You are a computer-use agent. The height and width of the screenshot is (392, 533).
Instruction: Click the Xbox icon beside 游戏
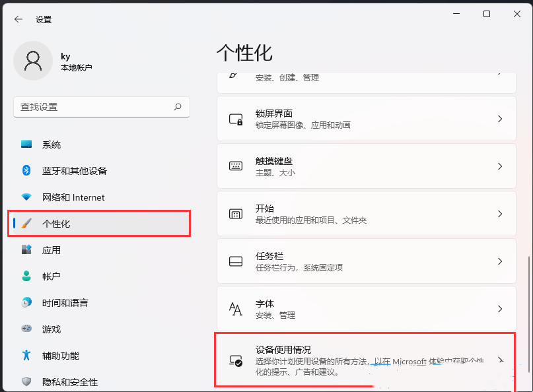26,329
